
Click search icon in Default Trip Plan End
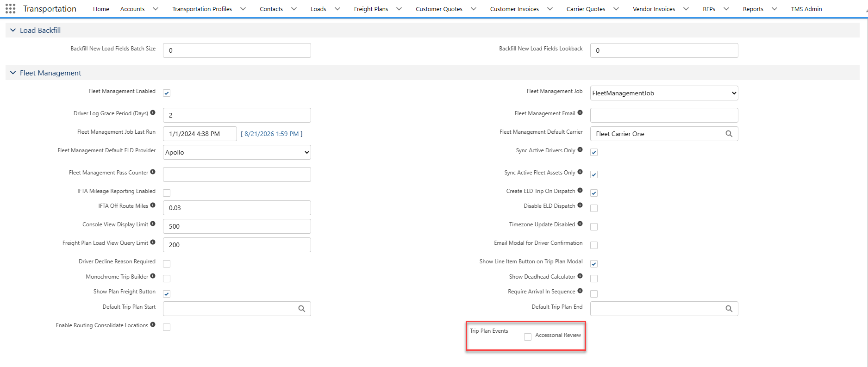729,309
